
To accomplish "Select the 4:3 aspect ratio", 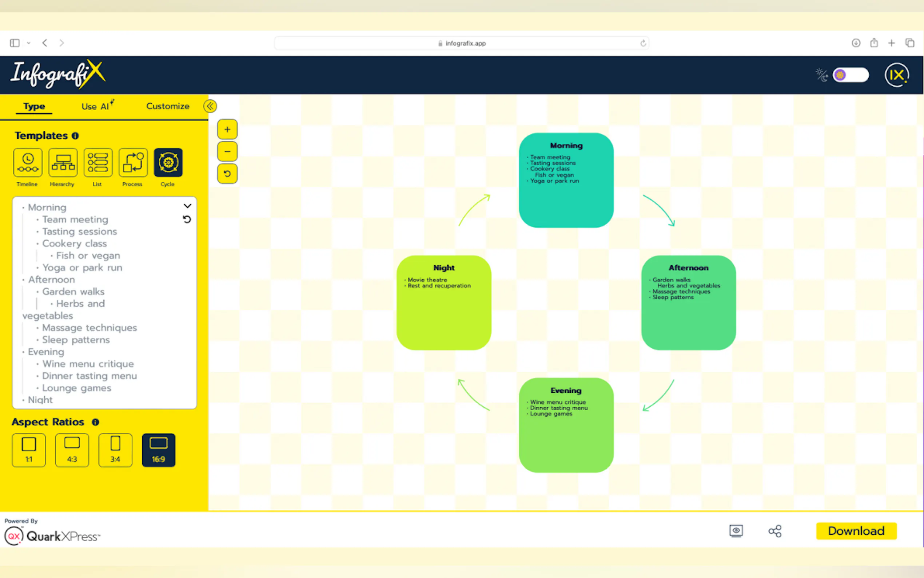I will click(x=72, y=450).
